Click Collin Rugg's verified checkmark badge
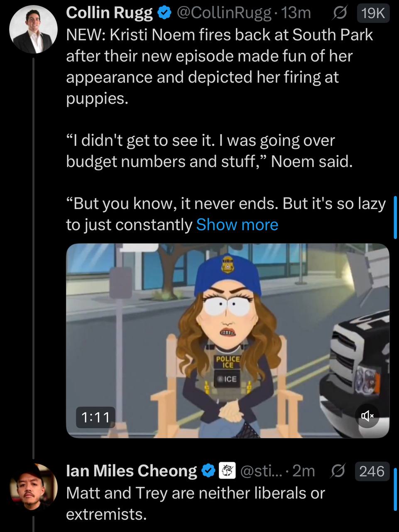 pos(165,13)
